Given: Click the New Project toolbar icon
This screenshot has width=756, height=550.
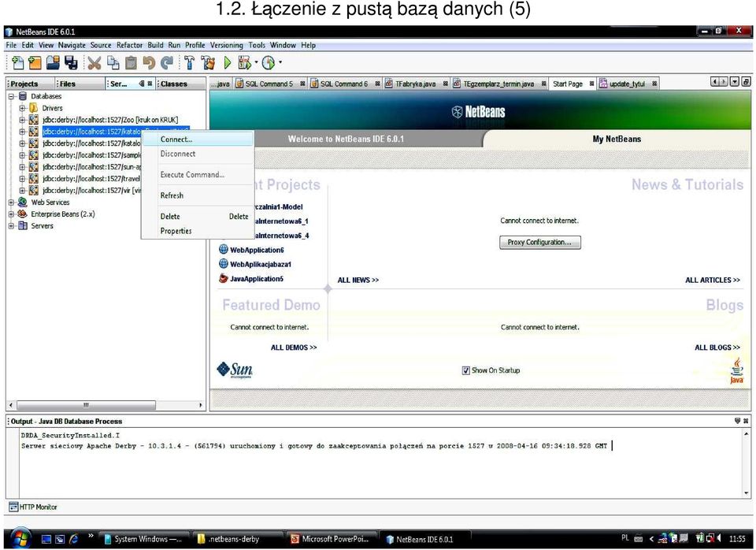Looking at the screenshot, I should tap(35, 63).
